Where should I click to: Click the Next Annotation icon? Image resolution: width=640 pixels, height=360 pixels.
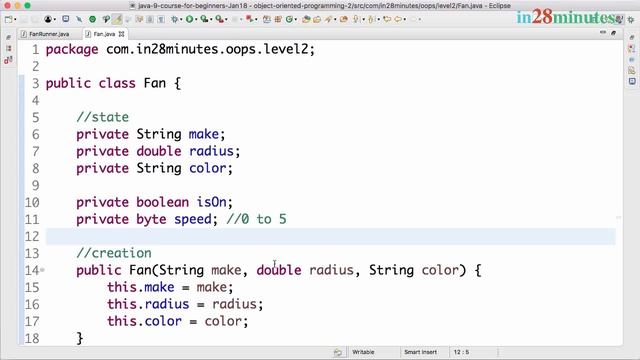point(356,19)
